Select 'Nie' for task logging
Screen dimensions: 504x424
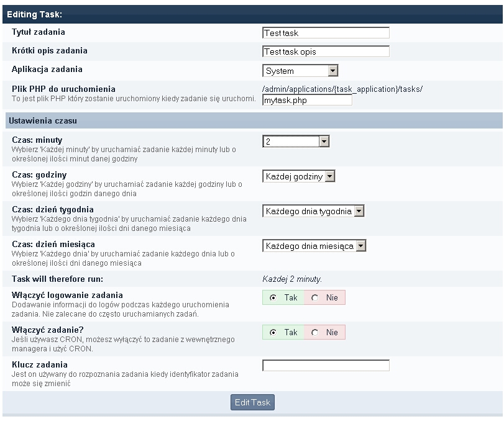coord(315,298)
